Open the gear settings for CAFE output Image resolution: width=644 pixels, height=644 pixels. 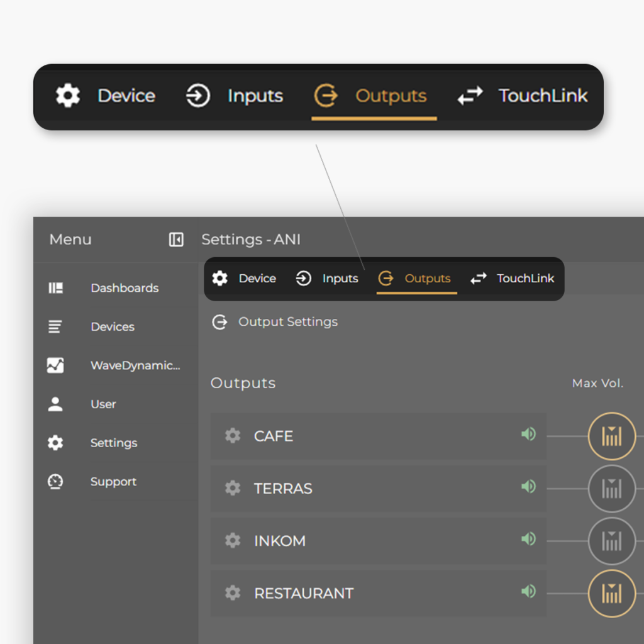pyautogui.click(x=233, y=436)
